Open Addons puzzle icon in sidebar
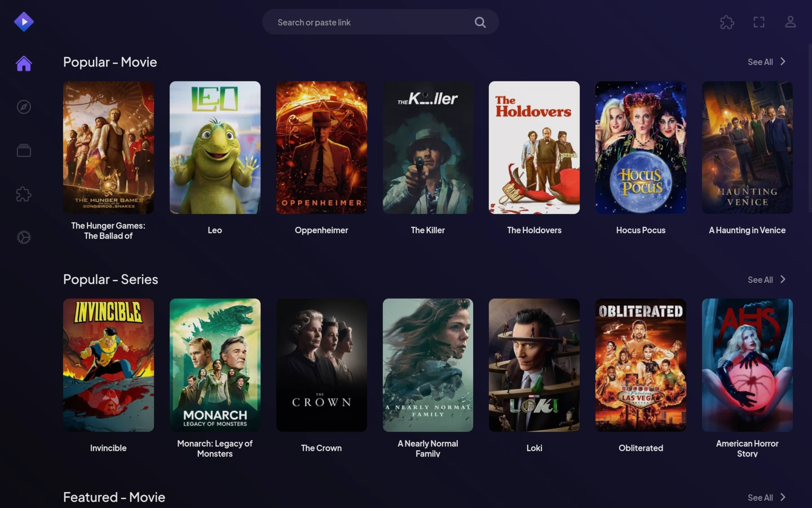The image size is (812, 508). click(24, 194)
